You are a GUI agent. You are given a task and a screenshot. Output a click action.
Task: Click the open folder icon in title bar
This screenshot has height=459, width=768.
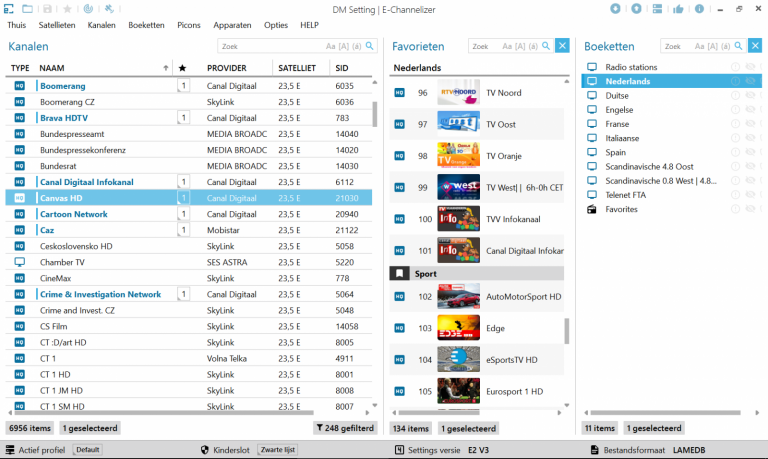point(27,9)
